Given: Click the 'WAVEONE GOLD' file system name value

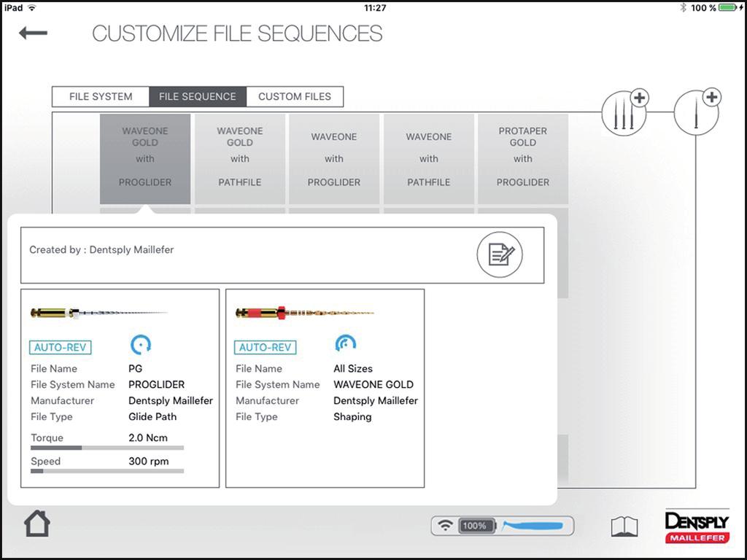Looking at the screenshot, I should pyautogui.click(x=373, y=384).
